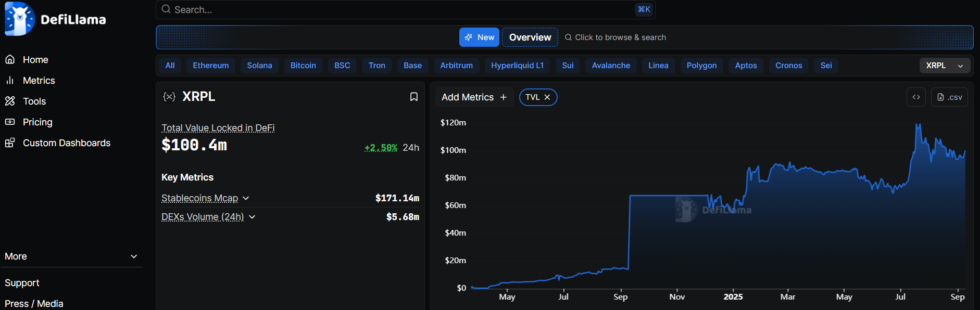Screen dimensions: 980x310
Task: Click the Metrics bar-chart icon
Action: (x=10, y=80)
